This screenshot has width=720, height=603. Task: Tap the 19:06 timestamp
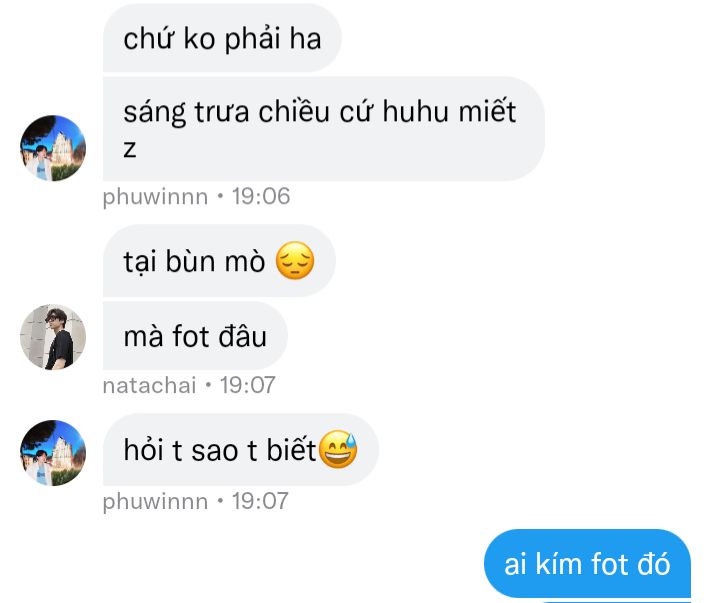pos(261,196)
